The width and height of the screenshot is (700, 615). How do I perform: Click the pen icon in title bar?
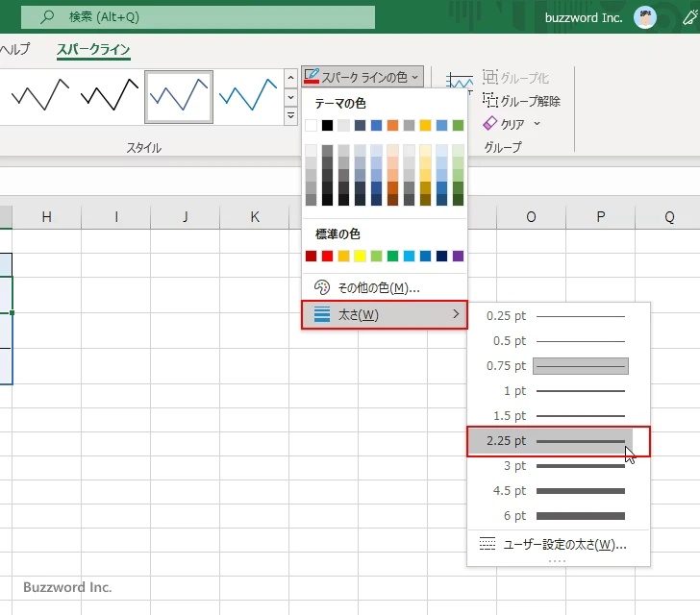point(689,18)
